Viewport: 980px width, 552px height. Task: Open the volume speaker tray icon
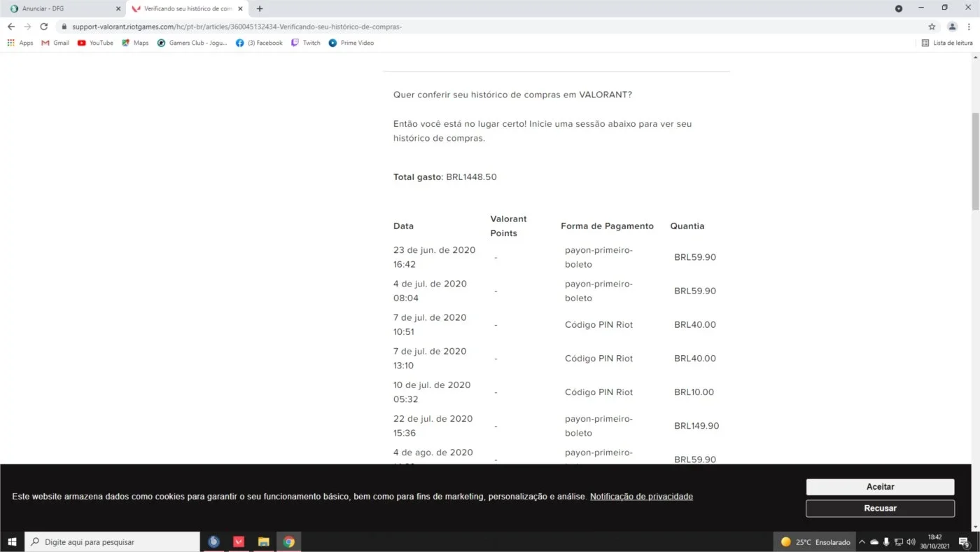click(911, 542)
